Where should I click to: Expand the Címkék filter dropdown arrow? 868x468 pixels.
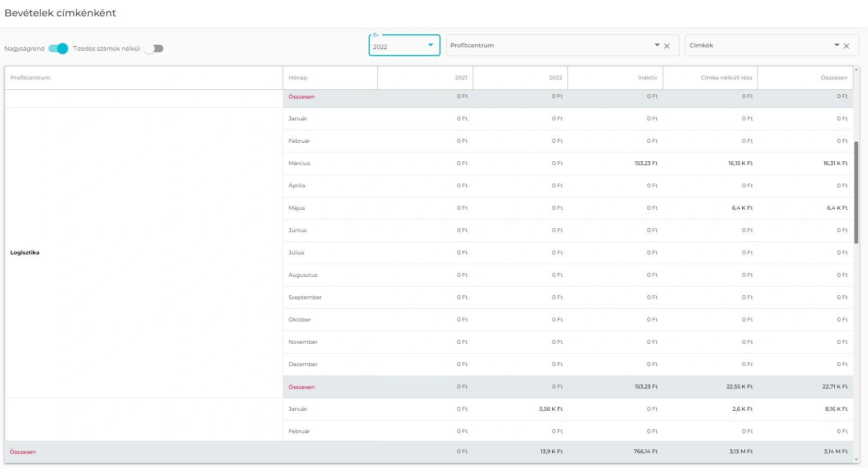(x=836, y=45)
